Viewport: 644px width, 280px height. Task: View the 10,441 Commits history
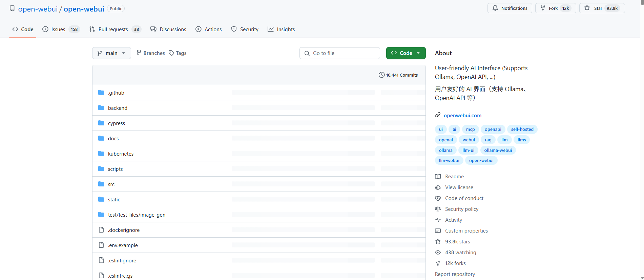tap(398, 75)
